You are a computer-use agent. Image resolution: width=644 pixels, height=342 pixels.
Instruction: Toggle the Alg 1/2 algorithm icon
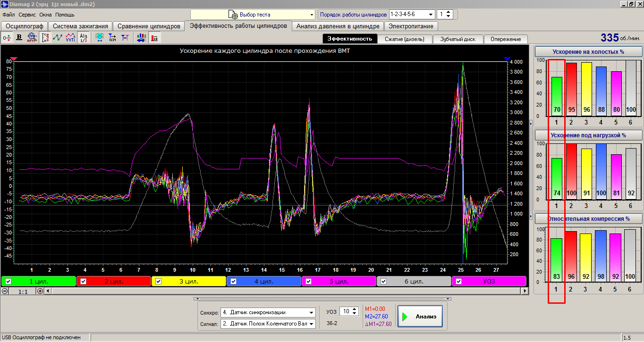83,38
